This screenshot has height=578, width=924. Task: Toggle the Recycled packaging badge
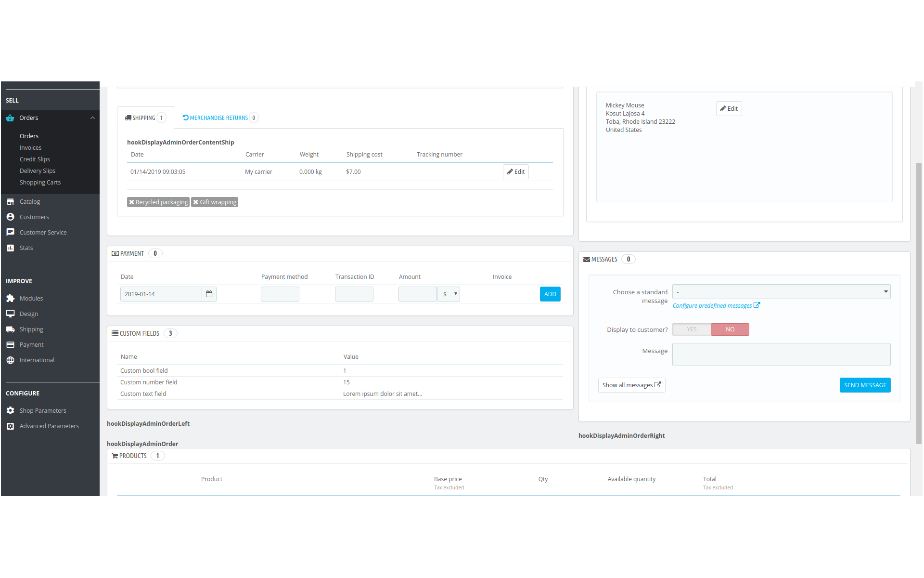(x=158, y=202)
